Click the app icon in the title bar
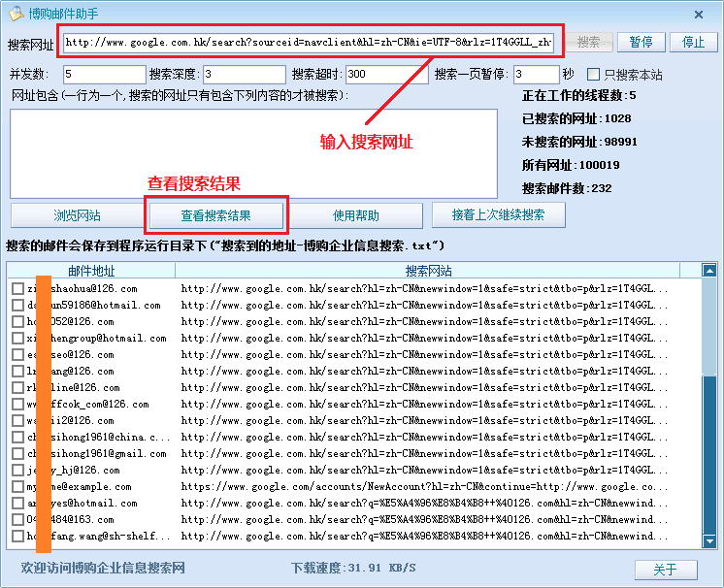This screenshot has height=588, width=724. pos(16,14)
